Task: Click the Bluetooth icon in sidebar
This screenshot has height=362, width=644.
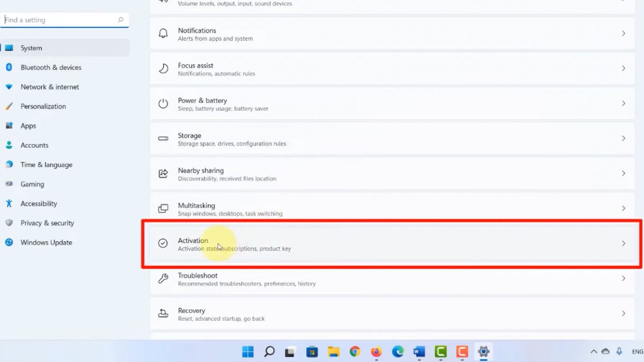Action: tap(9, 67)
